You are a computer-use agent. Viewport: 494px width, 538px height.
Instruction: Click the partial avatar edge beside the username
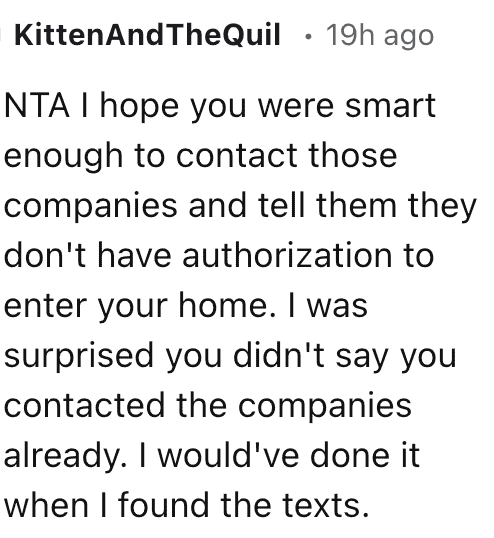(x=1, y=35)
